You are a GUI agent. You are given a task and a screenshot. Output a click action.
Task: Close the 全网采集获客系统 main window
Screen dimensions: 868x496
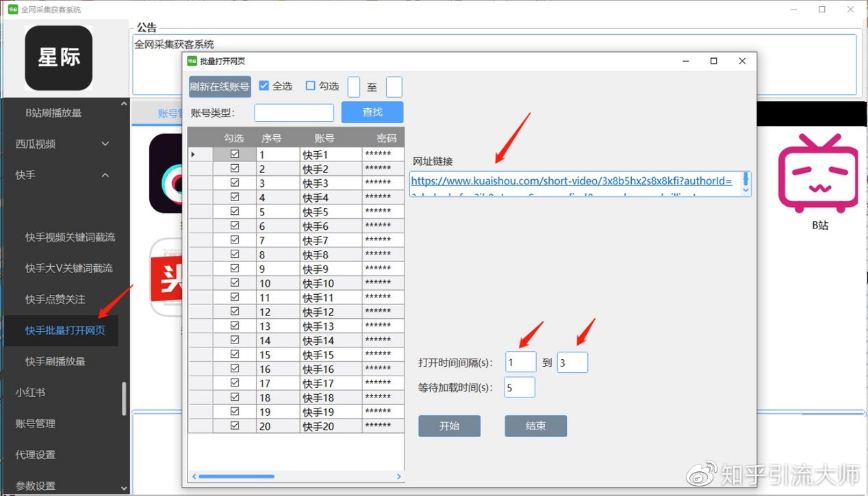pyautogui.click(x=851, y=10)
